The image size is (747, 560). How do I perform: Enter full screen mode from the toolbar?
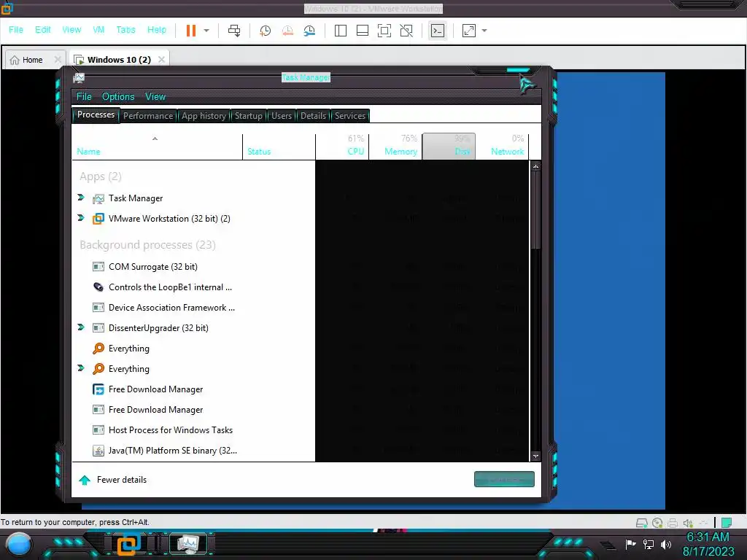[x=384, y=31]
